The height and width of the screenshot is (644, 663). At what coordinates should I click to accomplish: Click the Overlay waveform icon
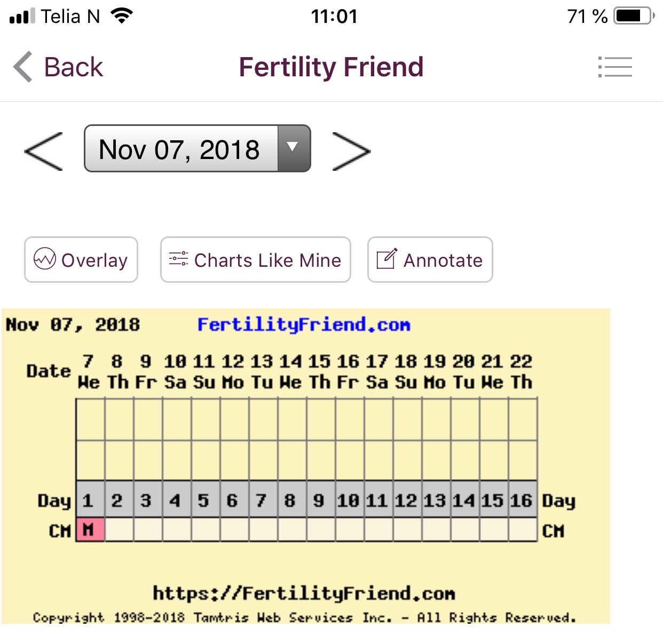tap(45, 259)
